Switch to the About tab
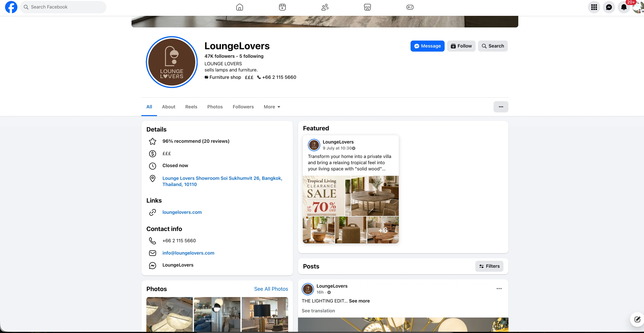Screen dimensions: 644x333 (x=168, y=107)
